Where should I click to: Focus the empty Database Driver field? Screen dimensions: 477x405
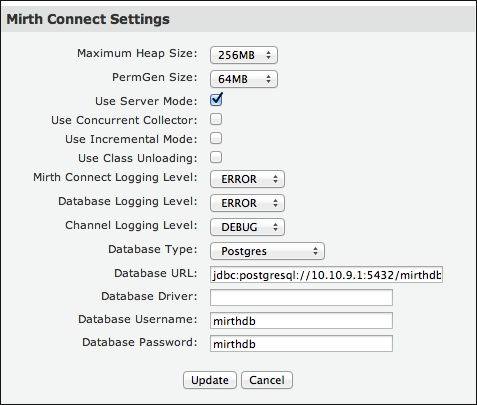click(x=301, y=297)
